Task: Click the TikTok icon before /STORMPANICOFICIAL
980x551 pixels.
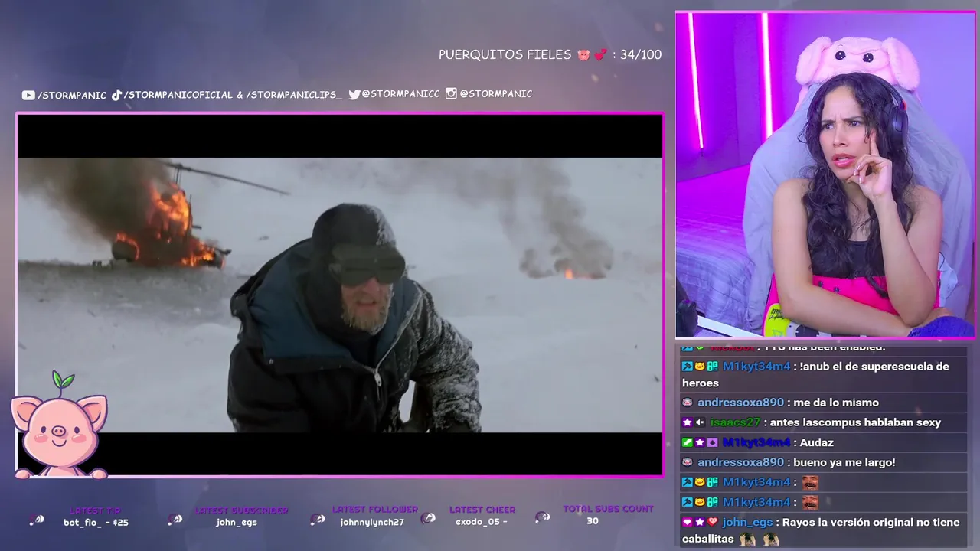Action: pyautogui.click(x=116, y=95)
